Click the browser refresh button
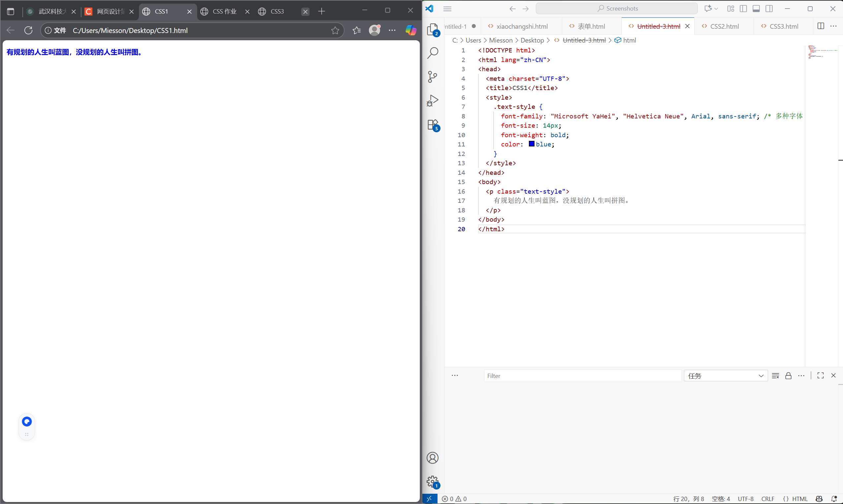 [28, 30]
